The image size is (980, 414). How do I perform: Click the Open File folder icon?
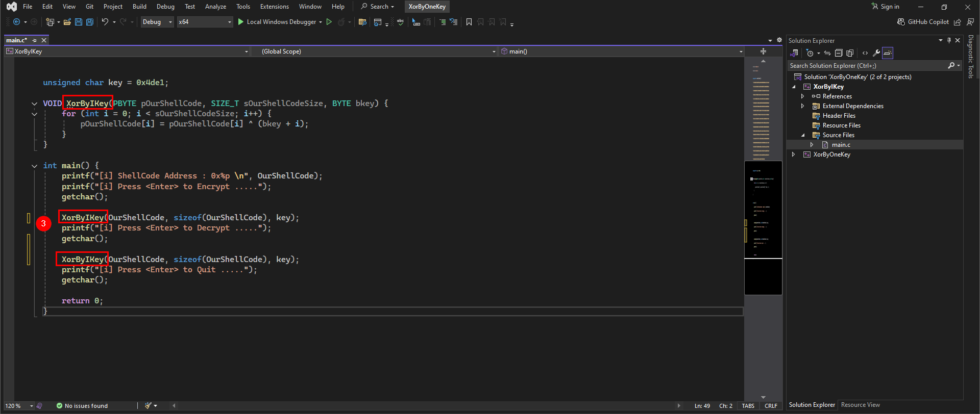pyautogui.click(x=67, y=22)
